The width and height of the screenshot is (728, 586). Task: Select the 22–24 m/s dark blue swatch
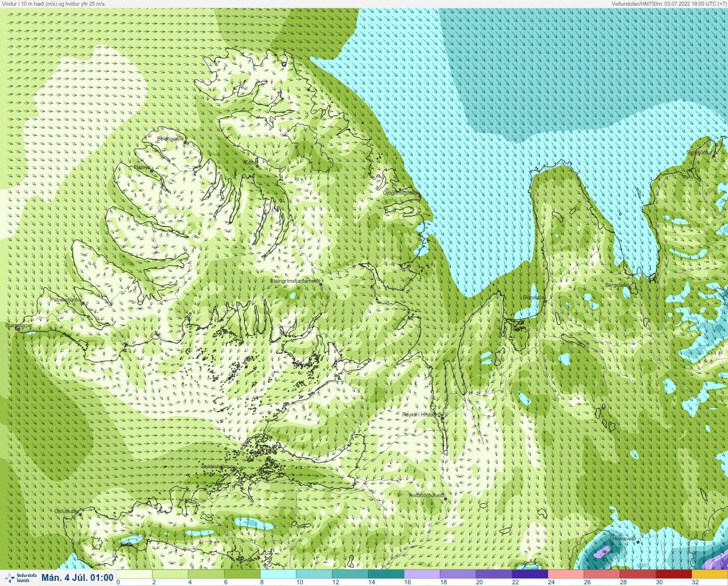530,574
